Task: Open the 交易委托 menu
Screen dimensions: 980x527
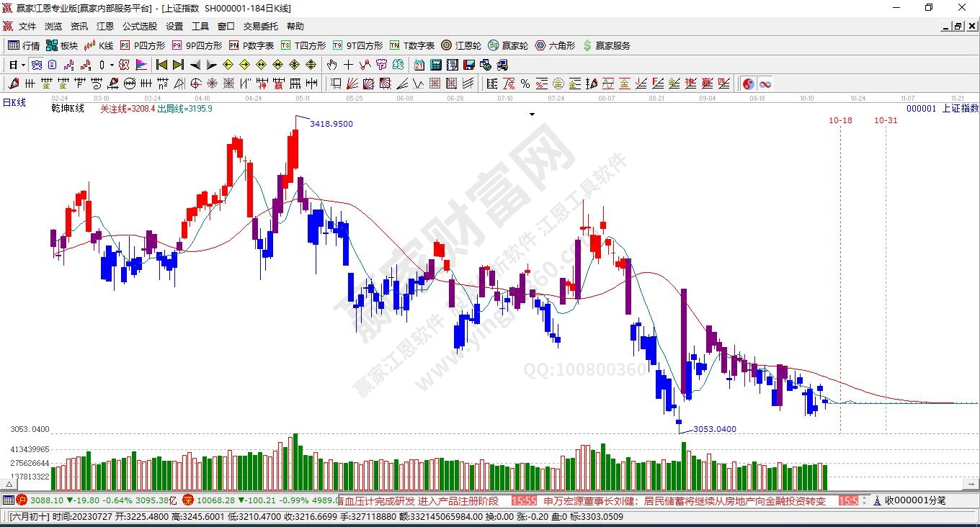Action: [x=260, y=27]
